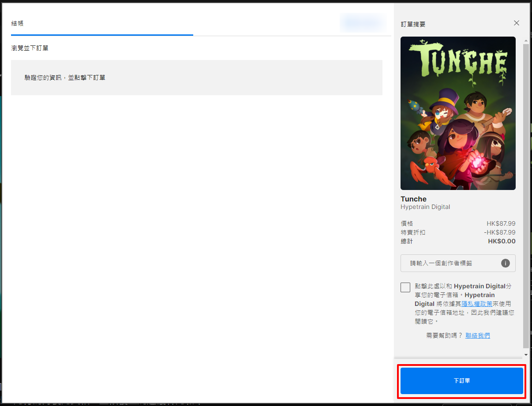Click the 聯絡我們 contact us link
The width and height of the screenshot is (532, 406).
click(478, 335)
